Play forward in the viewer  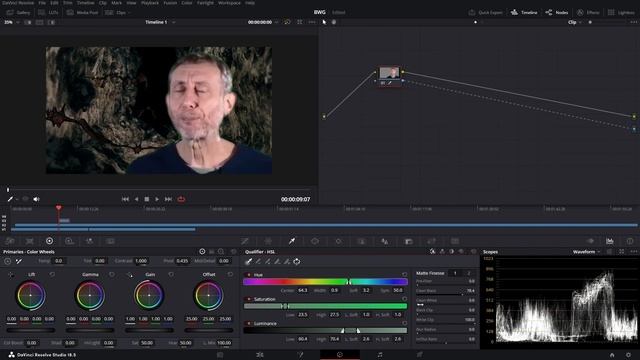point(157,199)
